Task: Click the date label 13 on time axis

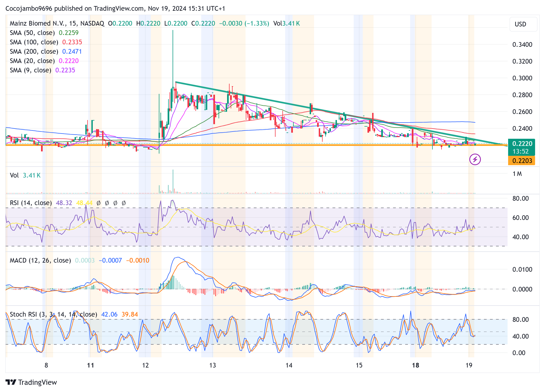Action: [x=212, y=365]
